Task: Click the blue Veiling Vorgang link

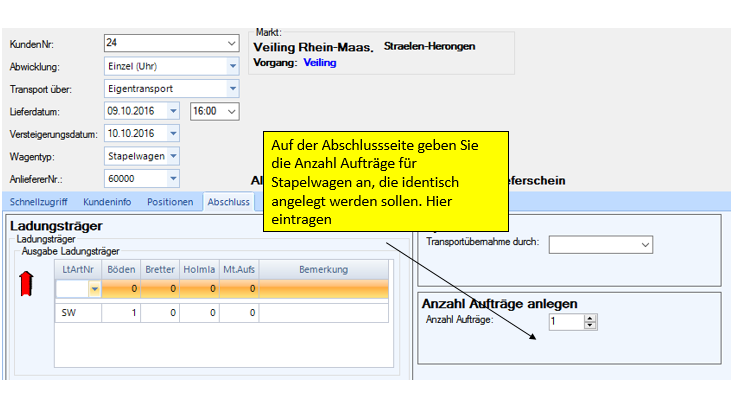Action: [320, 62]
